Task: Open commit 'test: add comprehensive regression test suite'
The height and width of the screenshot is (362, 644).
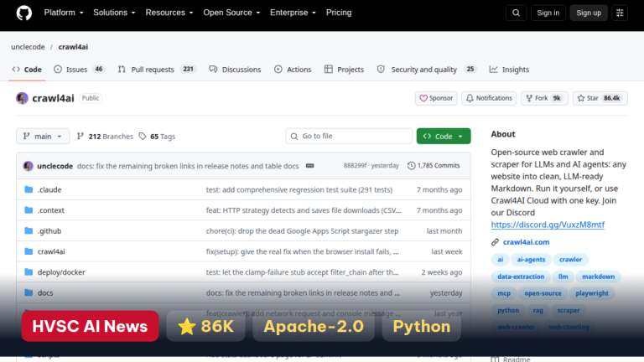Action: click(299, 189)
